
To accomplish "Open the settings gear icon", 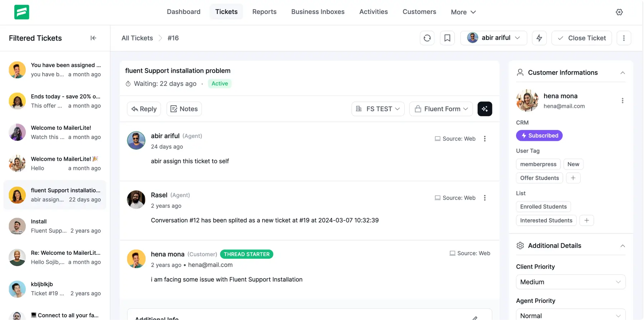I will pos(619,12).
